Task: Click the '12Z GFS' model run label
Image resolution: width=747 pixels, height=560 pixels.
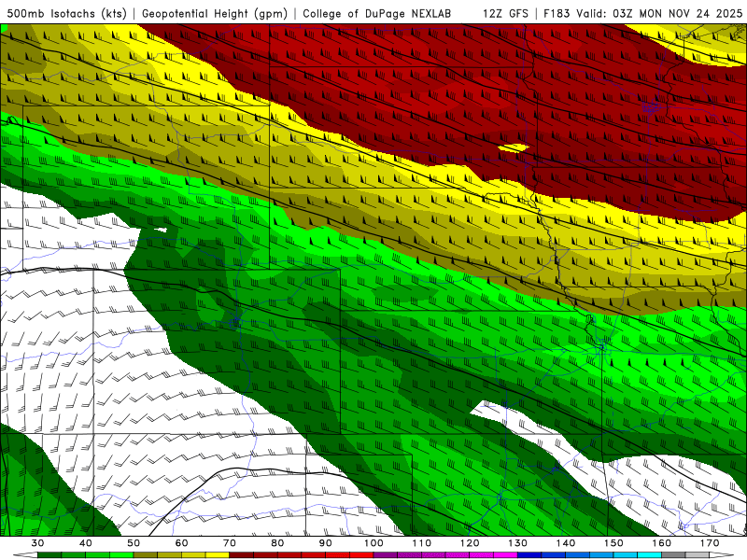Action: 505,13
